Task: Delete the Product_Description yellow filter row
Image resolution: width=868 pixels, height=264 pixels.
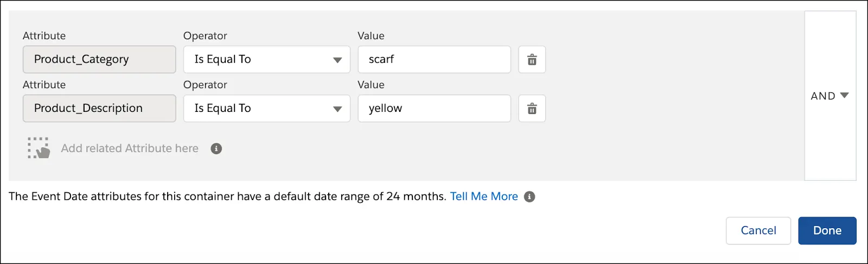Action: 532,109
